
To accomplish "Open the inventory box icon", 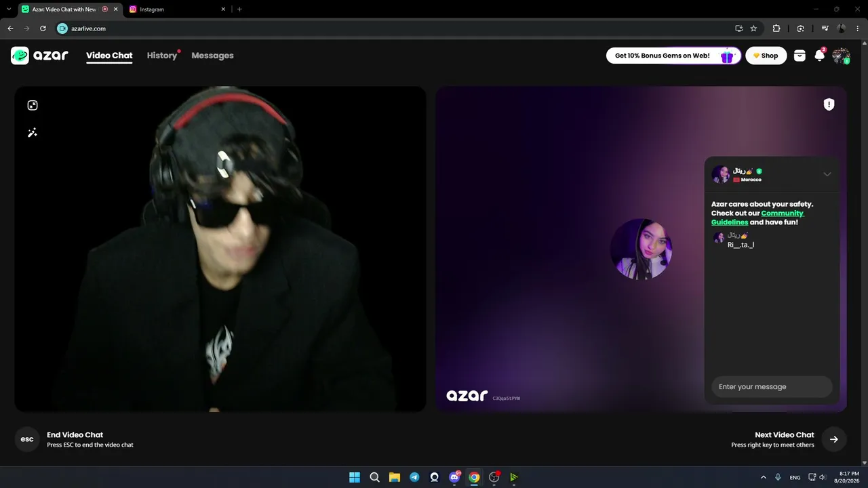I will [800, 56].
